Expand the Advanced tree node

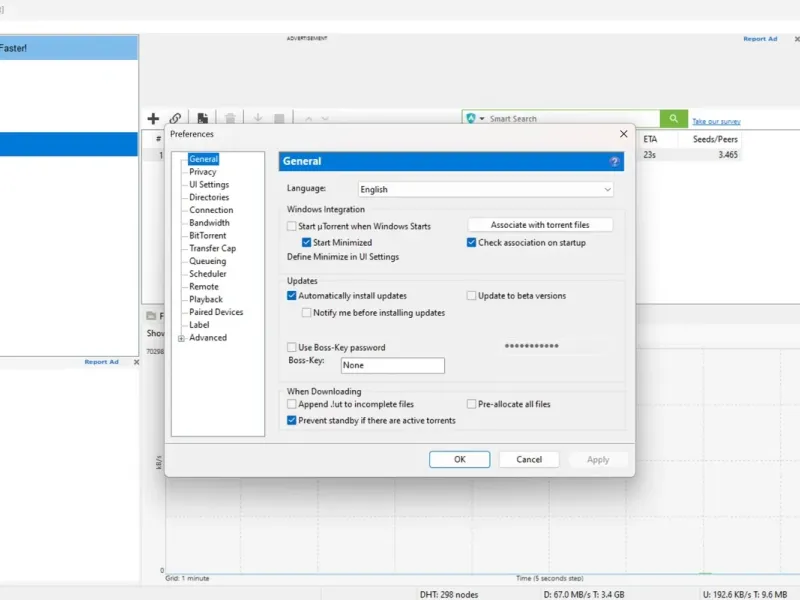pyautogui.click(x=181, y=338)
